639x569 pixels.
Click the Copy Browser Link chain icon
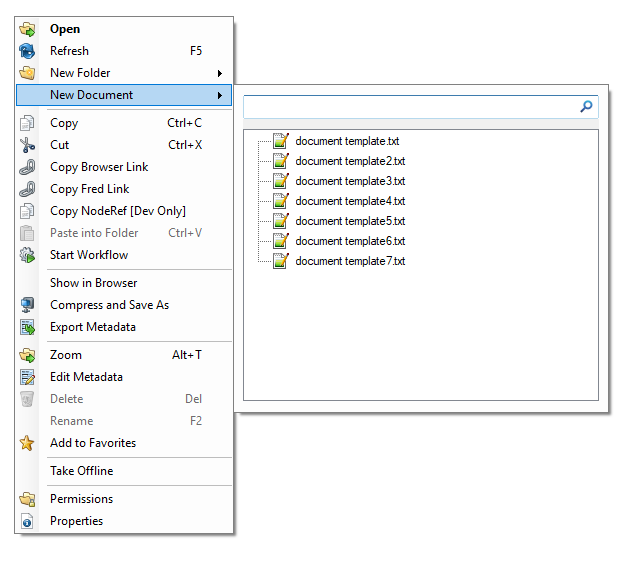pyautogui.click(x=27, y=167)
